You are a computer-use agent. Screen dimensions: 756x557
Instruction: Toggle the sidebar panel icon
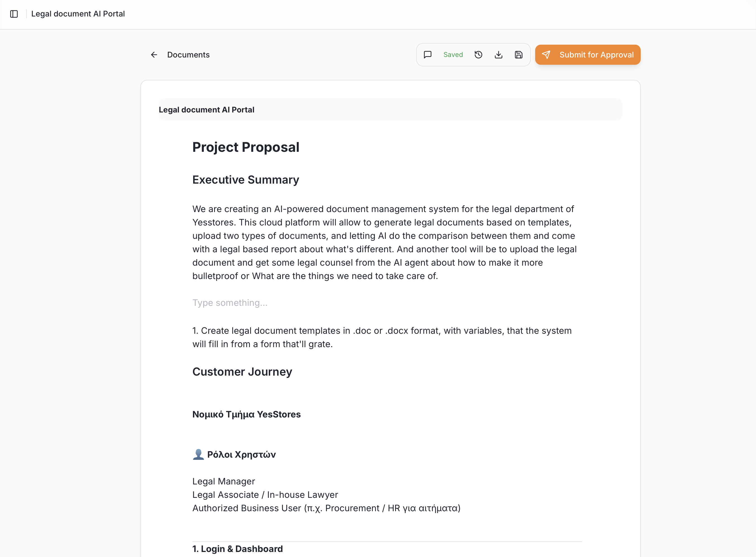coord(14,14)
